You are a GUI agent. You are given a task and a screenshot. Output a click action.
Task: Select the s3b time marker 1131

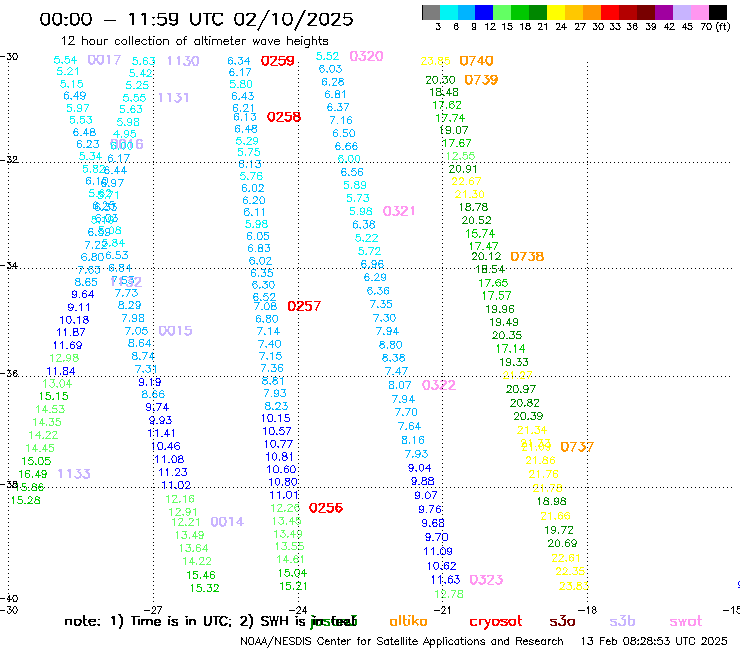click(x=173, y=98)
